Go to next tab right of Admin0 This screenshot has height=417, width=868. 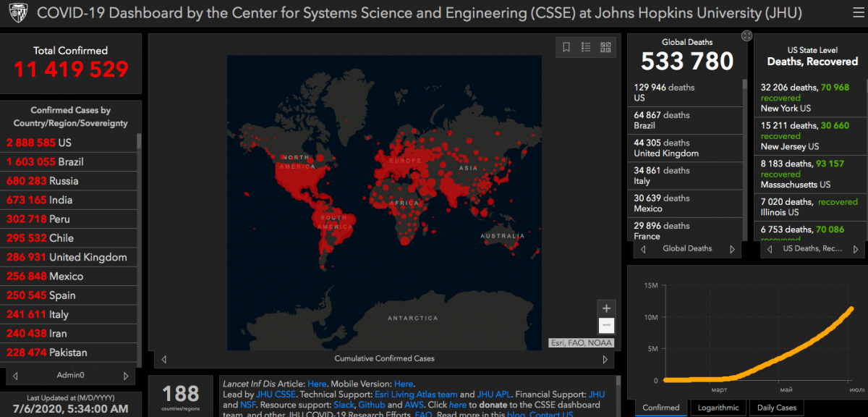point(126,376)
